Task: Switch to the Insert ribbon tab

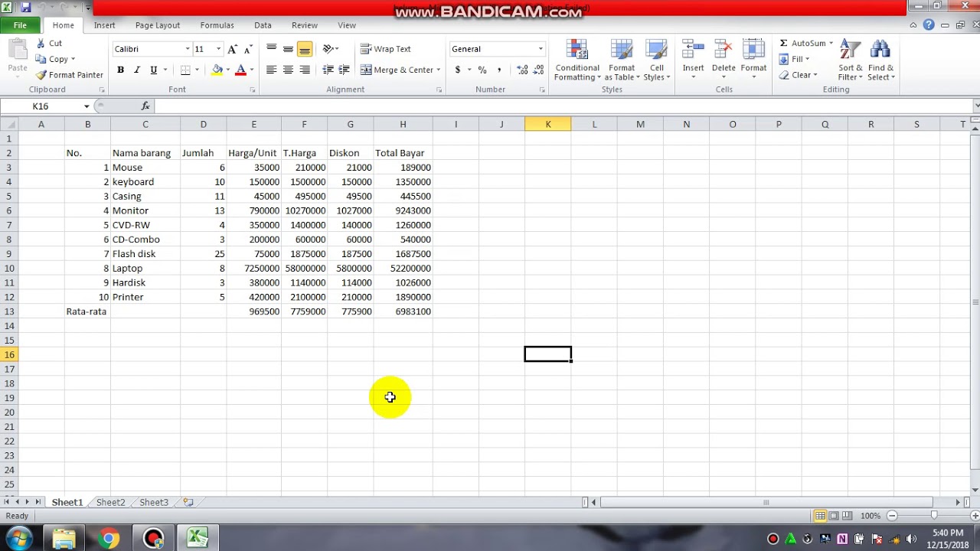Action: click(105, 25)
